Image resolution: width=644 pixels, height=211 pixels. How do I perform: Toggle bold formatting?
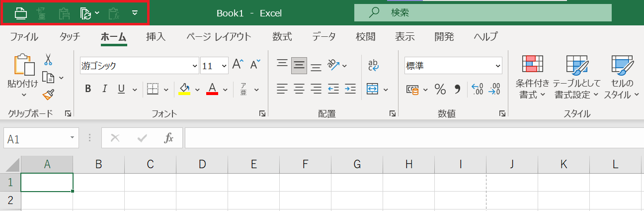tap(88, 89)
